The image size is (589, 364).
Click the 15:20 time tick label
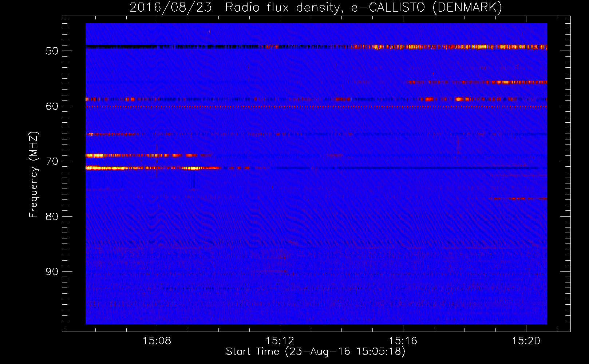(526, 341)
